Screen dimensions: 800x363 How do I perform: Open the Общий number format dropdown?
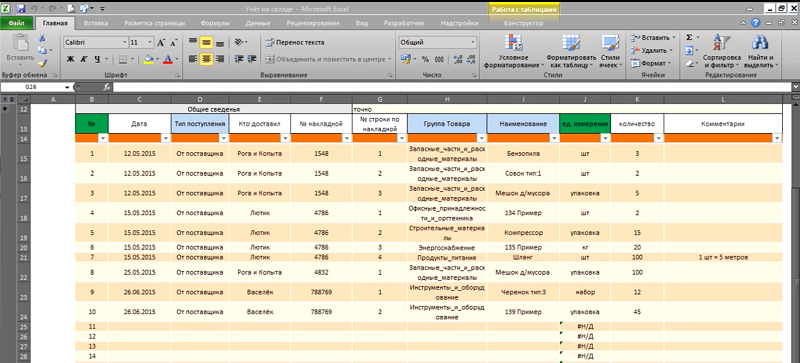pyautogui.click(x=473, y=43)
